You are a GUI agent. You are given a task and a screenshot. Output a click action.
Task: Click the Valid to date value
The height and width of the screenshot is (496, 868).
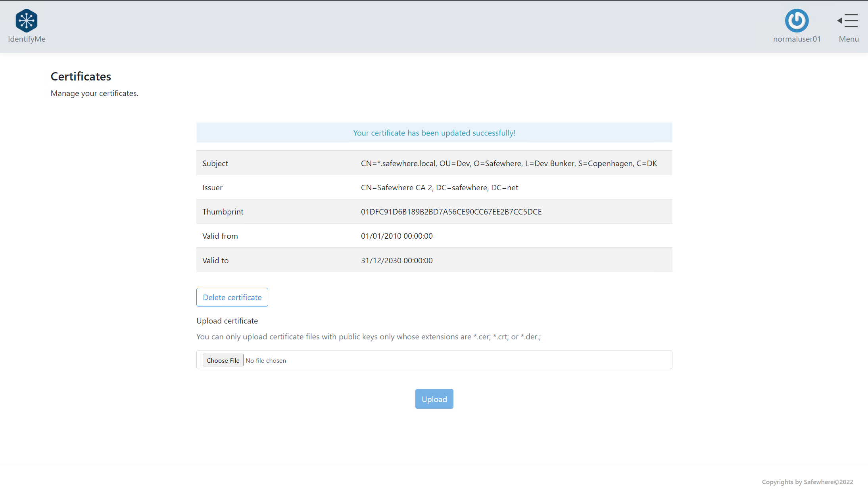click(x=397, y=260)
